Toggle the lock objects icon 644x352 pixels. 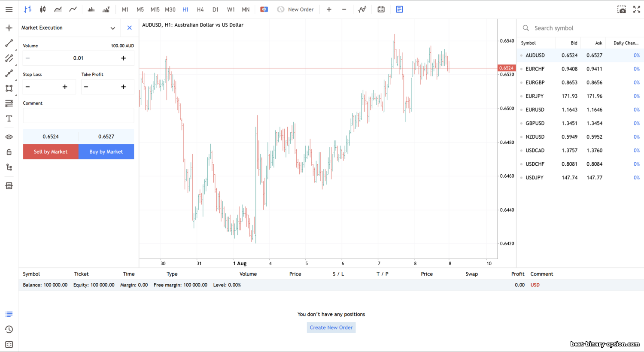pyautogui.click(x=9, y=152)
